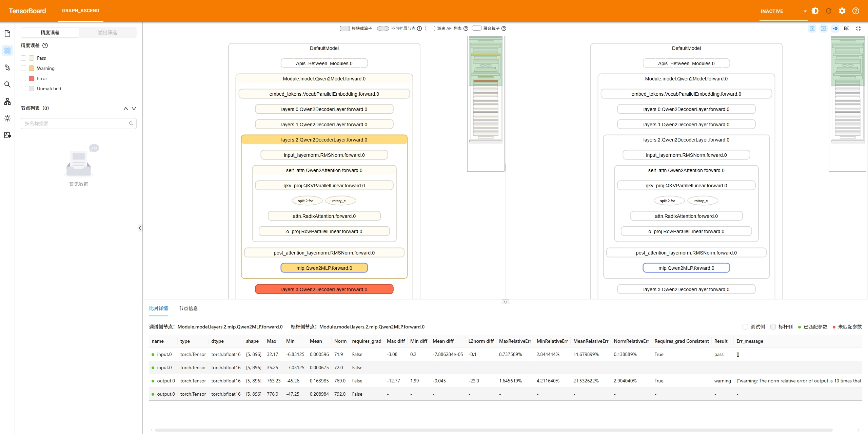Select the split.2.for... oval node in left graph
This screenshot has height=434, width=868.
307,201
